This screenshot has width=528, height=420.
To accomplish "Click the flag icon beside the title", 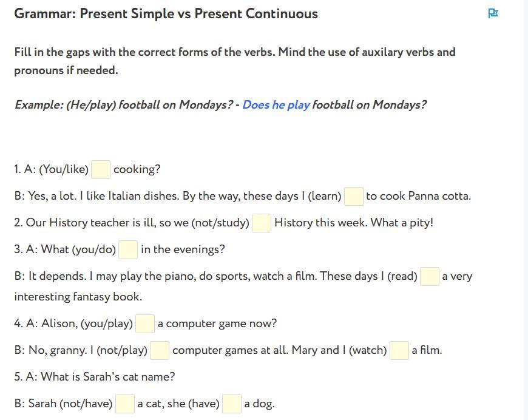I will pos(493,13).
